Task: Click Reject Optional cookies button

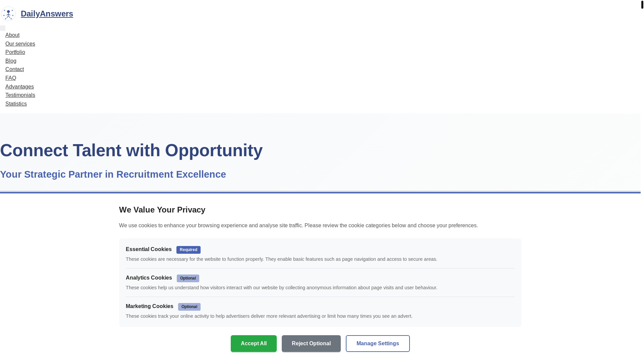Action: [x=311, y=344]
